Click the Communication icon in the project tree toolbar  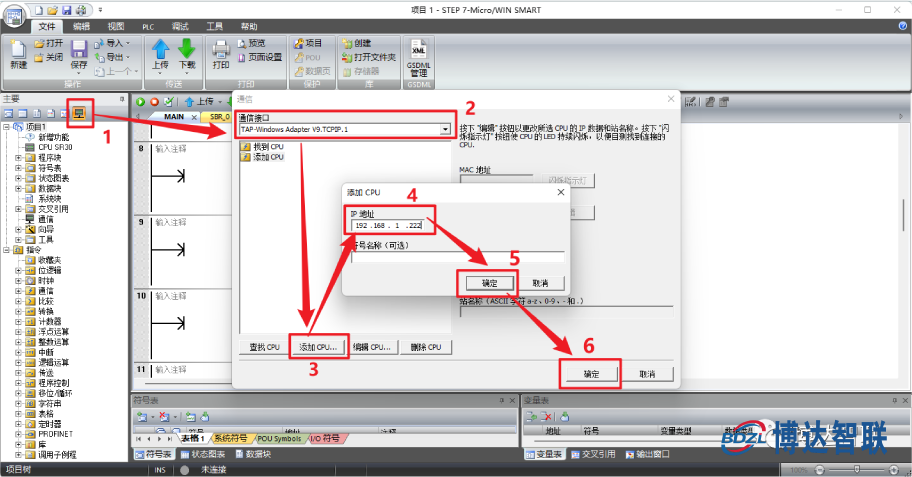coord(78,113)
